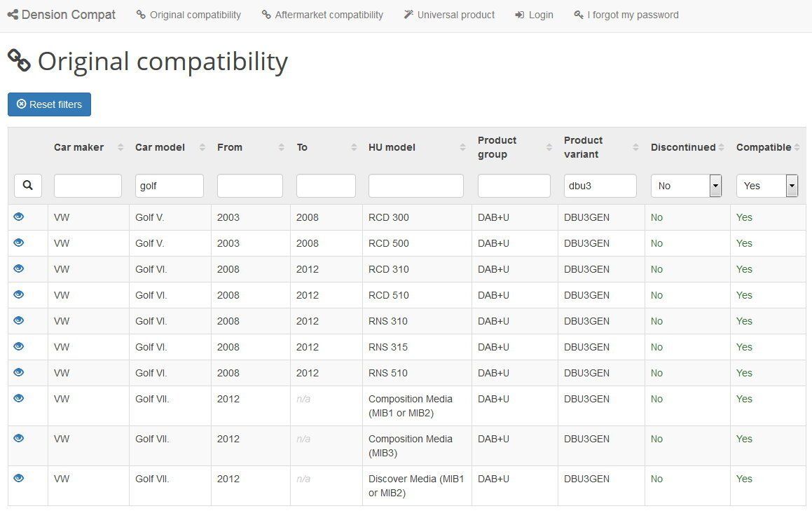
Task: Go to Universal product page
Action: 449,15
